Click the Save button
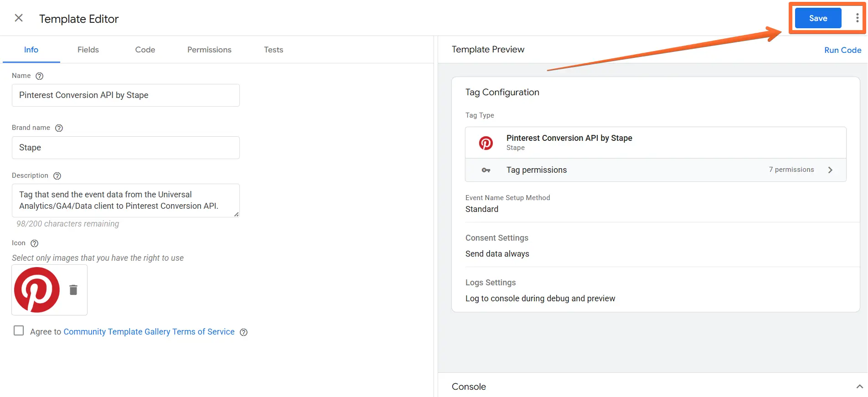This screenshot has width=868, height=397. pos(818,18)
